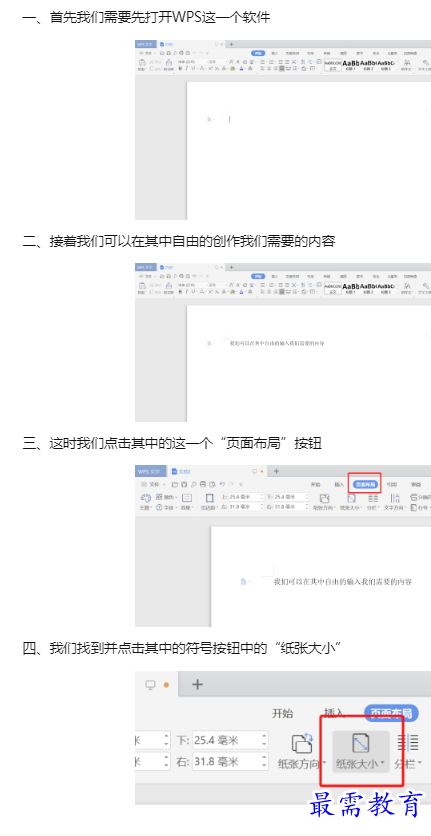
Task: Open the 纸张大小 dropdown label in step four
Action: pos(360,763)
